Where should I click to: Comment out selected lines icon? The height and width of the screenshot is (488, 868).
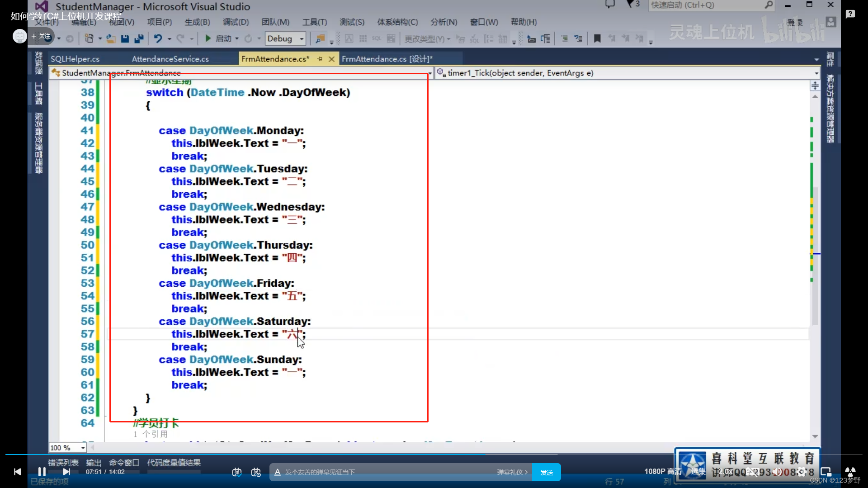[564, 39]
